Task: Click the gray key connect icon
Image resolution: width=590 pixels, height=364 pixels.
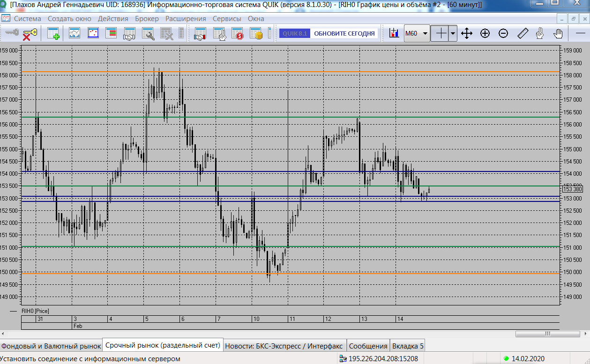Action: [x=12, y=33]
